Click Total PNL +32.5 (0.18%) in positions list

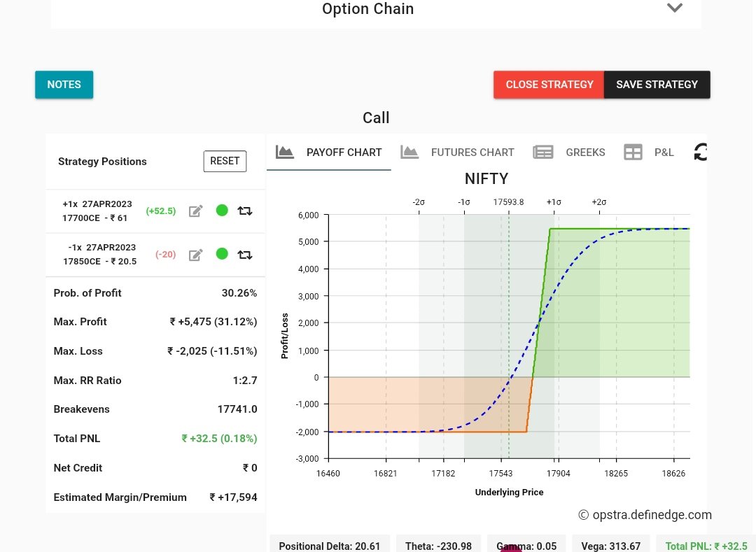219,439
